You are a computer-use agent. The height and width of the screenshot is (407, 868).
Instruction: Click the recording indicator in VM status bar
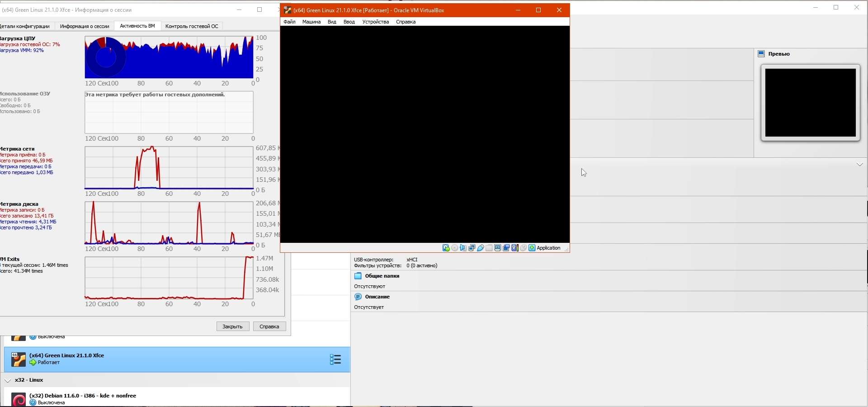coord(506,248)
